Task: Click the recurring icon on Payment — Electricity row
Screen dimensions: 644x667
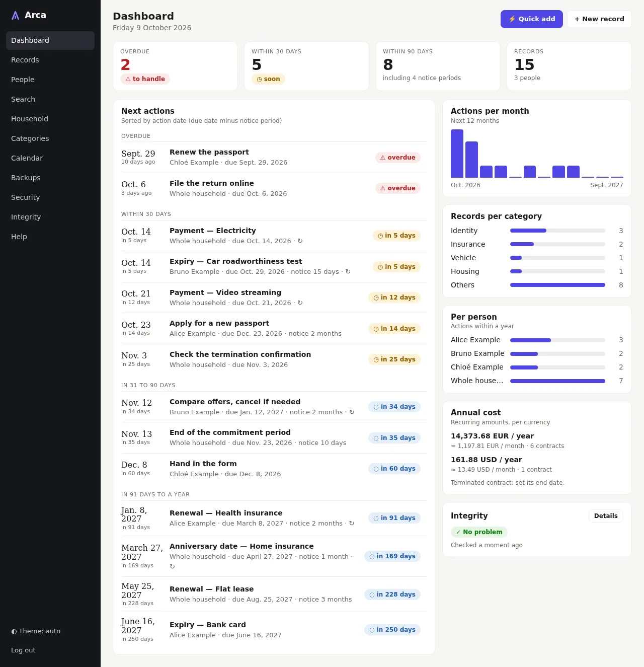Action: coord(300,241)
